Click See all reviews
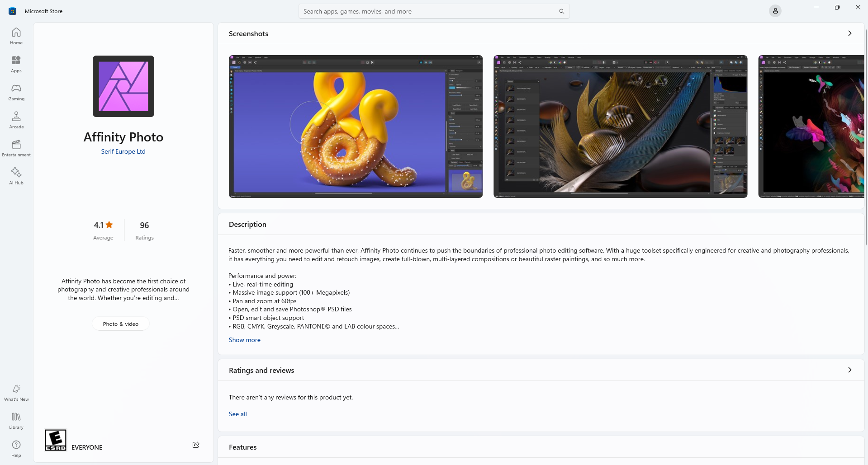This screenshot has width=868, height=465. [237, 414]
